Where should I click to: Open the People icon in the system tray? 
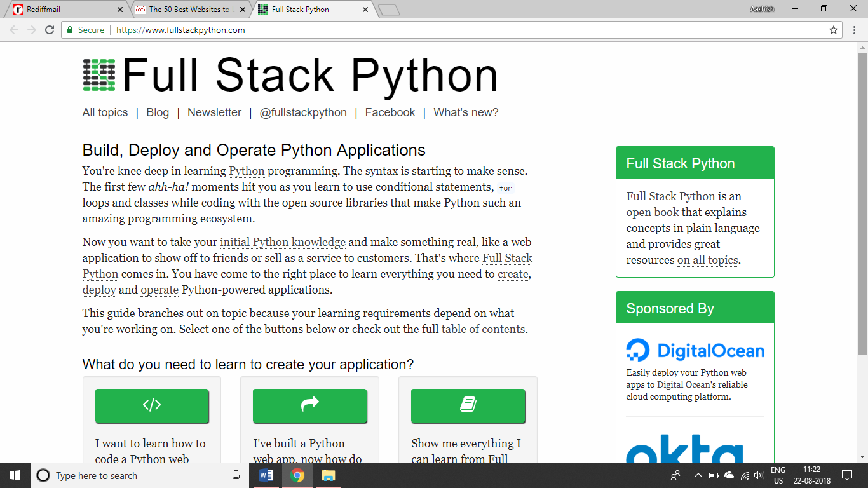click(x=675, y=475)
